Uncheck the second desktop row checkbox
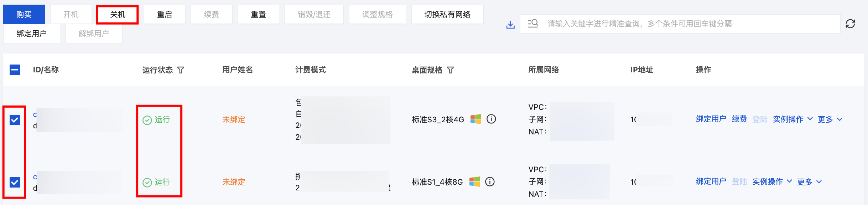The image size is (868, 205). [x=15, y=182]
